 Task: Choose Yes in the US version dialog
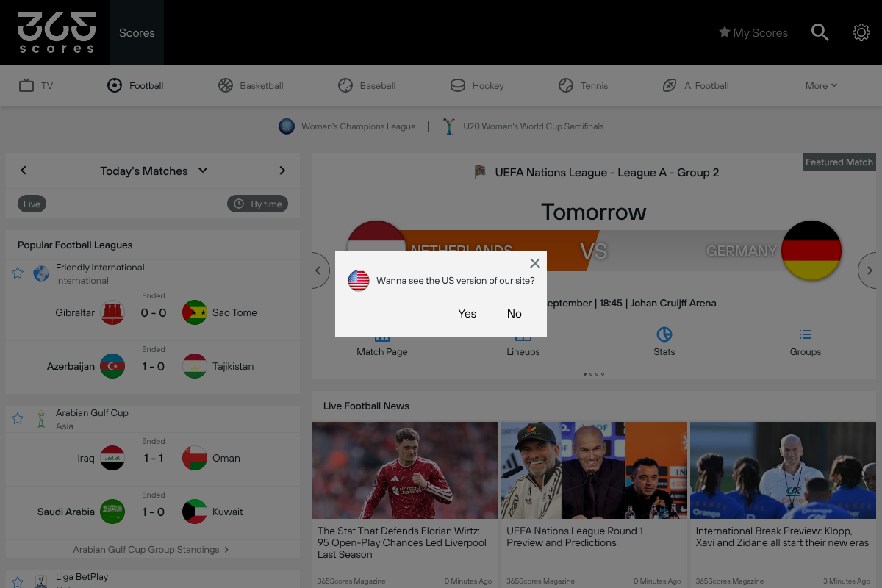click(467, 314)
